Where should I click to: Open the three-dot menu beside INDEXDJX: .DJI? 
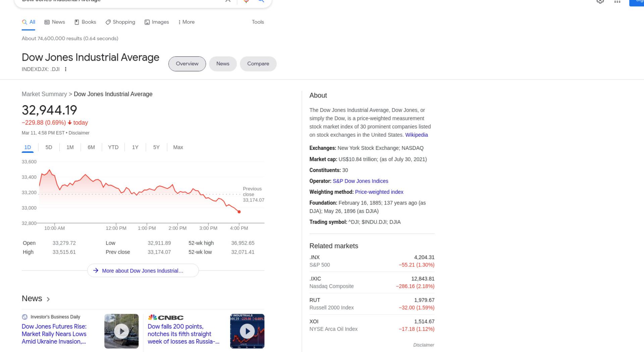pyautogui.click(x=66, y=69)
